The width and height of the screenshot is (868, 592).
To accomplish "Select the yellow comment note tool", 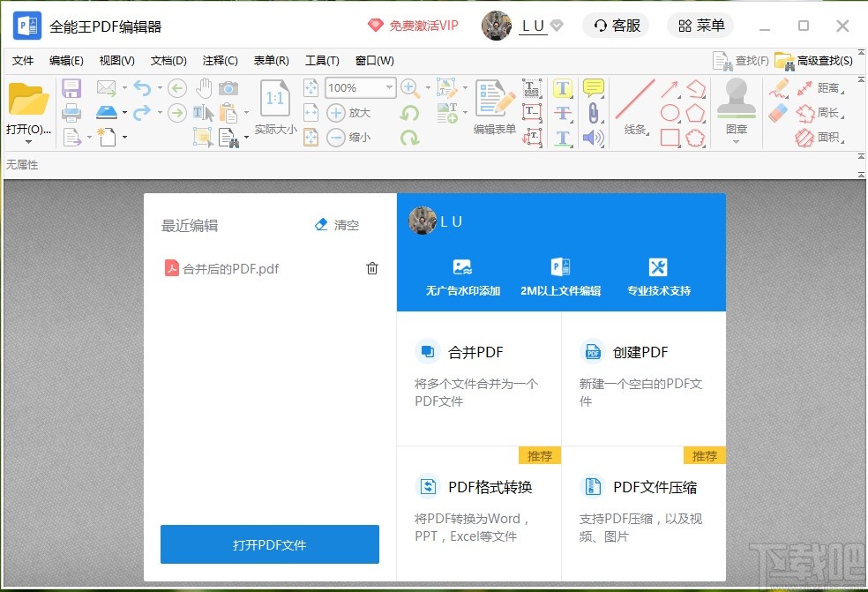I will click(594, 87).
